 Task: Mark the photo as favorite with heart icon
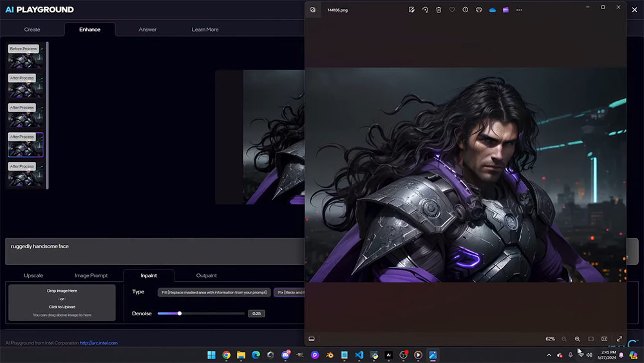coord(452,10)
